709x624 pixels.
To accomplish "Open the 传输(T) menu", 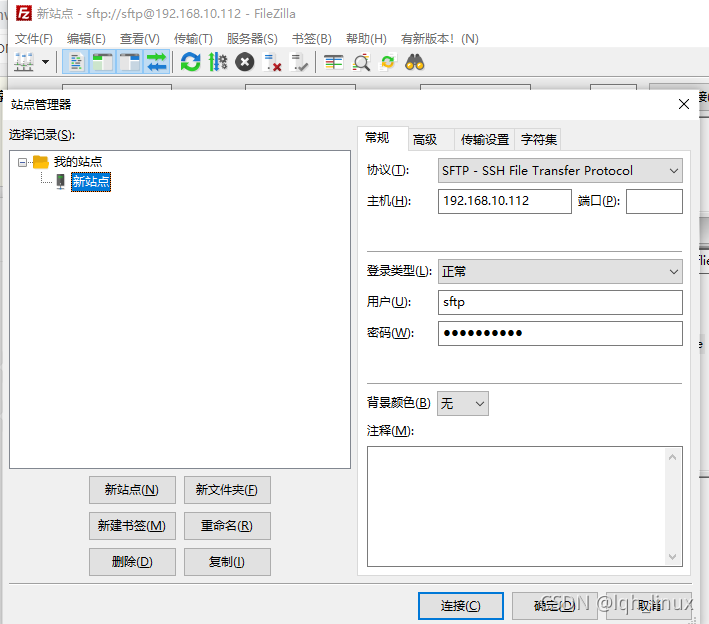I will coord(193,39).
